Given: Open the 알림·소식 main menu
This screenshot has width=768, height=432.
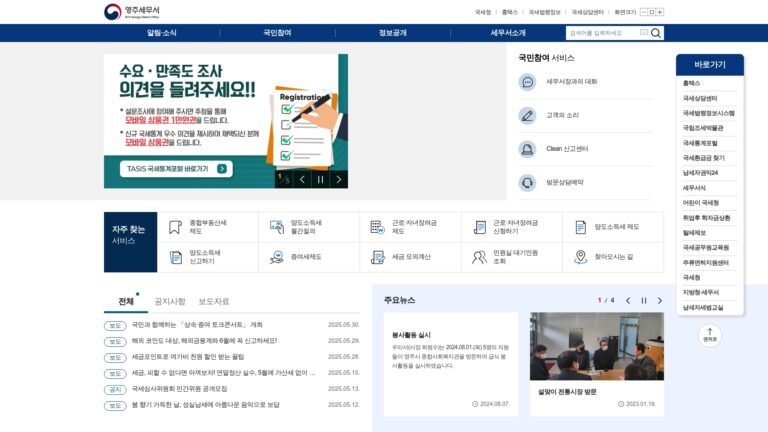Looking at the screenshot, I should (x=162, y=33).
